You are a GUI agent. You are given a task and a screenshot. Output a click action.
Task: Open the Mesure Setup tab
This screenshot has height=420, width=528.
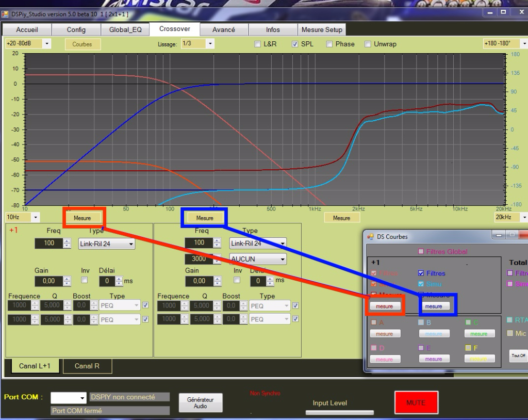click(321, 30)
